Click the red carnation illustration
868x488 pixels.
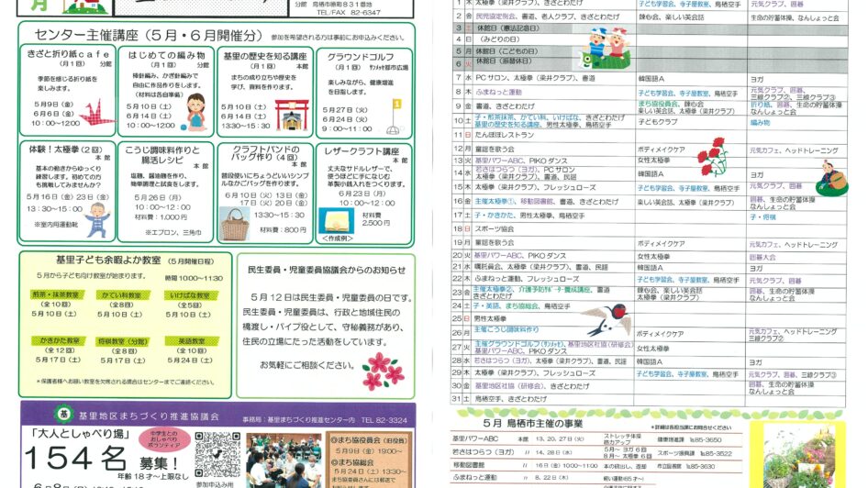712,157
